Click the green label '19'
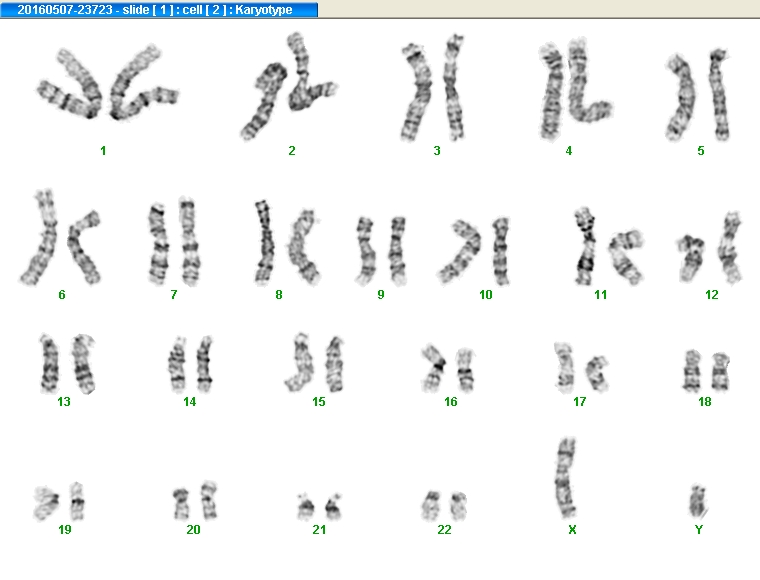The height and width of the screenshot is (580, 760). pos(64,530)
